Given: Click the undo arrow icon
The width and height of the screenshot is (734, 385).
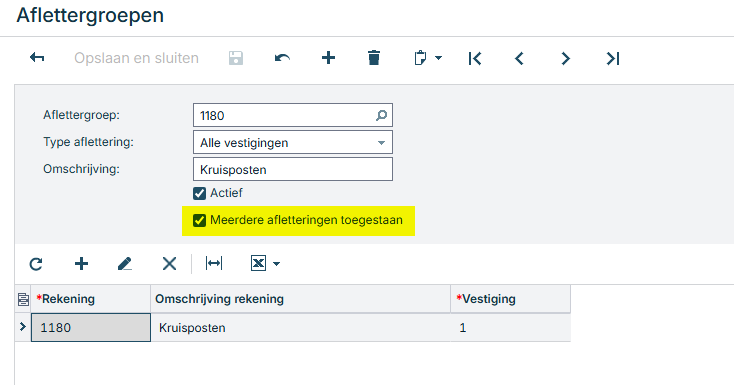Looking at the screenshot, I should (282, 58).
